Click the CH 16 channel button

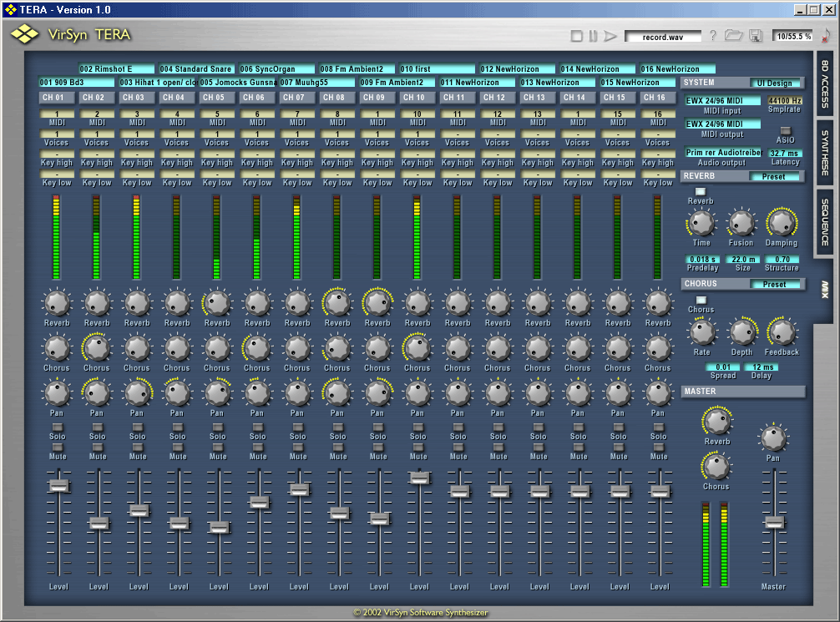pos(658,98)
